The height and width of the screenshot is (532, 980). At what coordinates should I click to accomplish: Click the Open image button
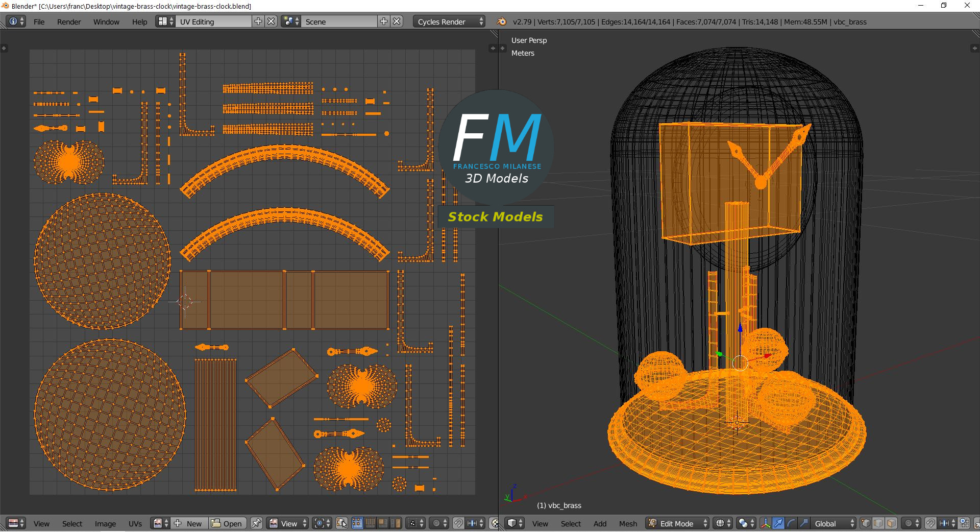pos(227,523)
